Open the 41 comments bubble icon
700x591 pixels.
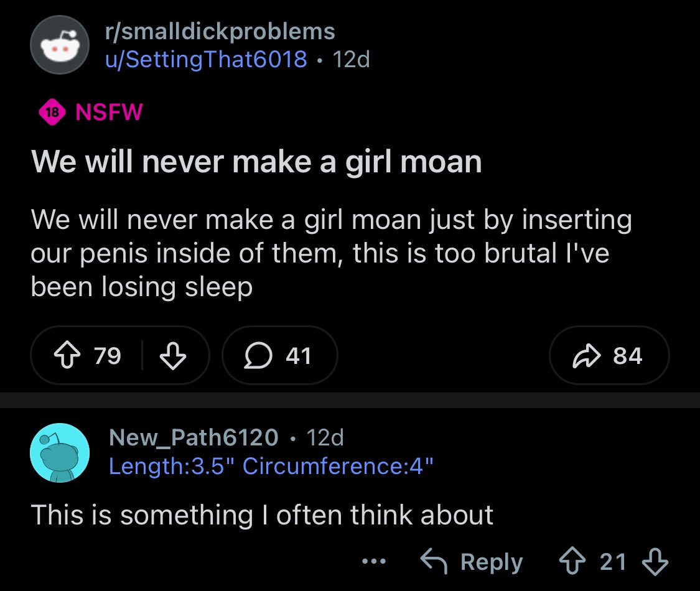(x=258, y=355)
